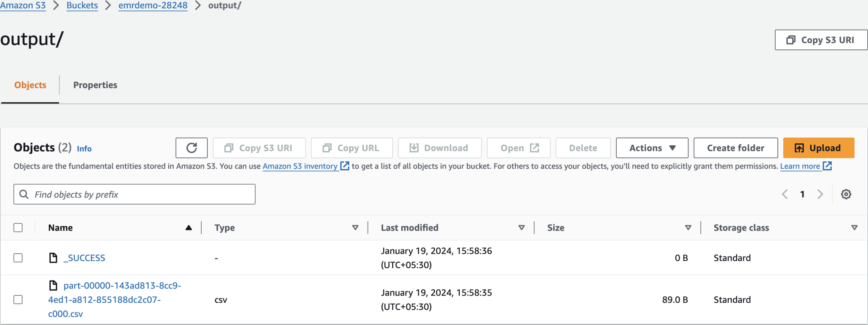
Task: Click external link icon after Amazon S3 inventory
Action: [x=344, y=166]
